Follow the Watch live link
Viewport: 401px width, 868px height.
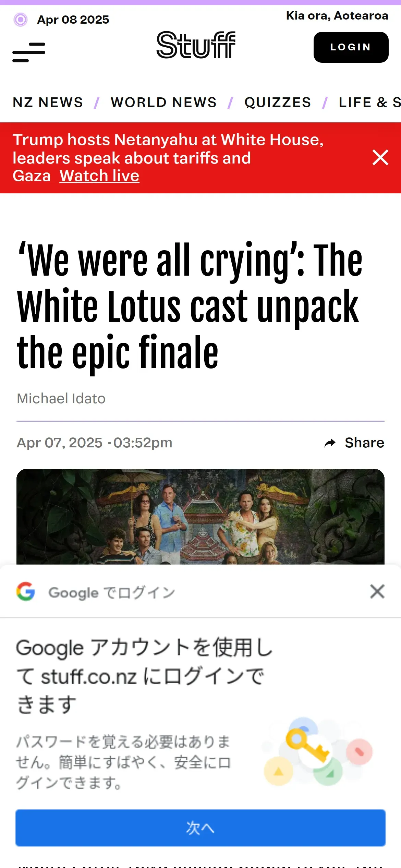point(99,176)
